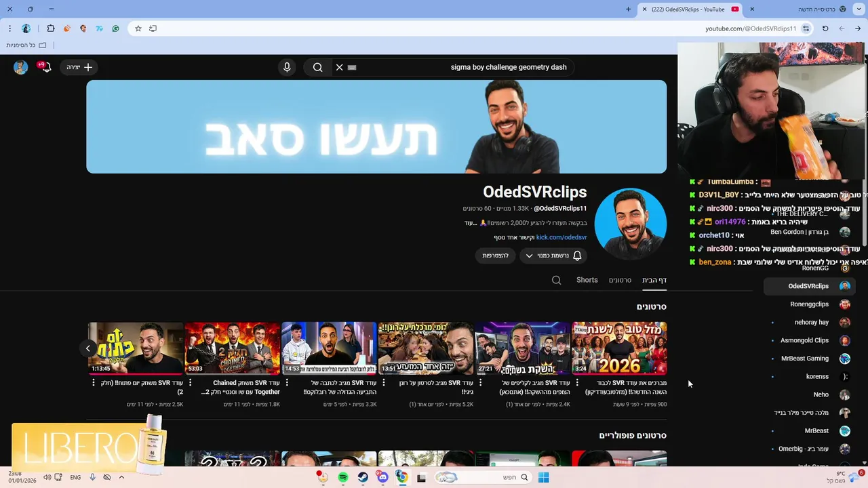Reload the page
This screenshot has width=868, height=488.
coord(825,28)
